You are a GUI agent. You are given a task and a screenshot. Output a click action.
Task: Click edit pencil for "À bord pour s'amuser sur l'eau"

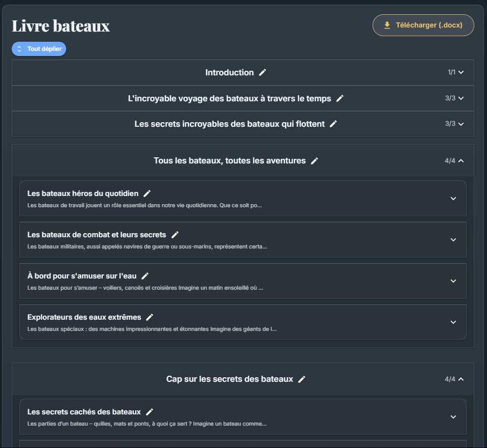145,276
